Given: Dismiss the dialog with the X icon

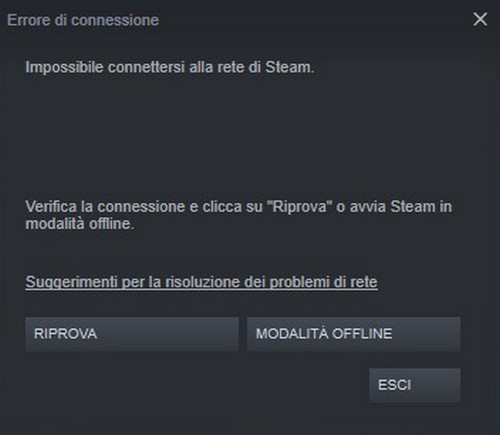Looking at the screenshot, I should tap(480, 19).
